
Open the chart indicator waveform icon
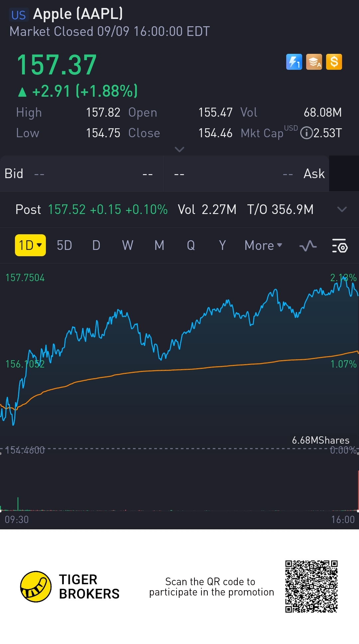[308, 246]
